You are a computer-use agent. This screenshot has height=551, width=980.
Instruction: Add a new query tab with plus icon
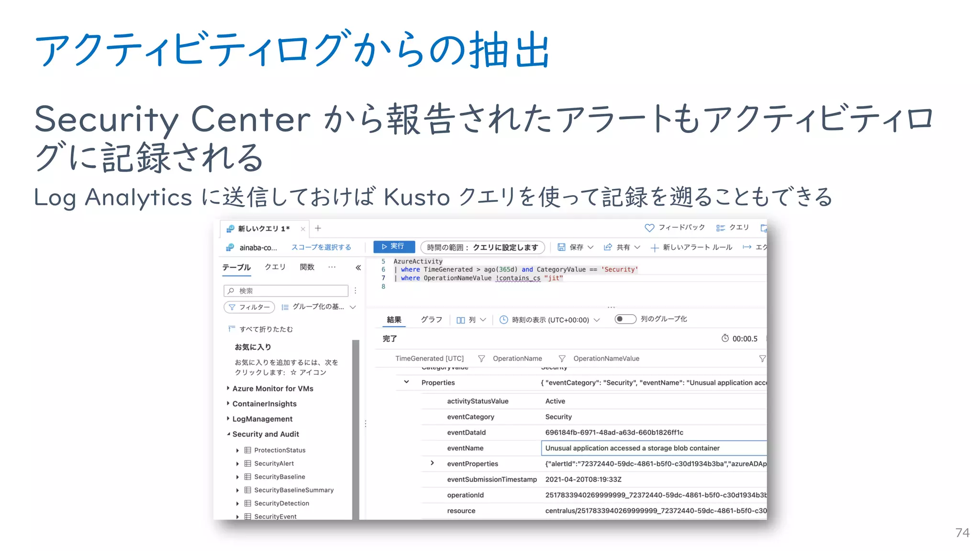pos(318,228)
